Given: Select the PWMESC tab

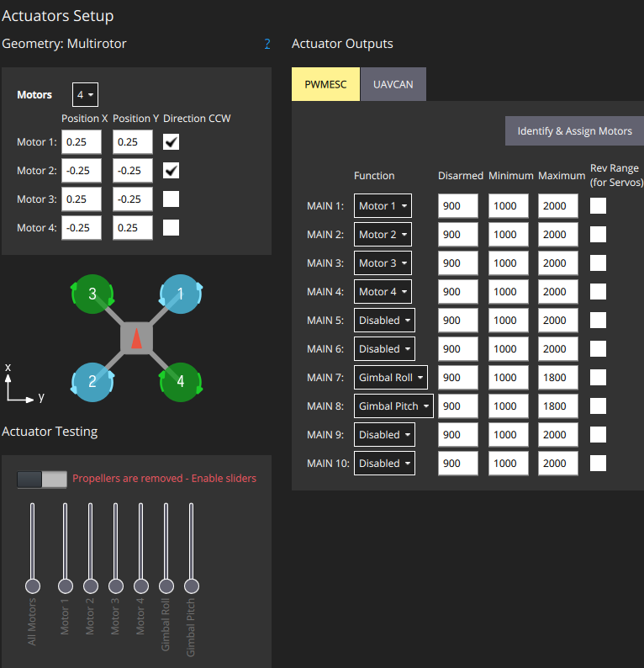Looking at the screenshot, I should 325,84.
